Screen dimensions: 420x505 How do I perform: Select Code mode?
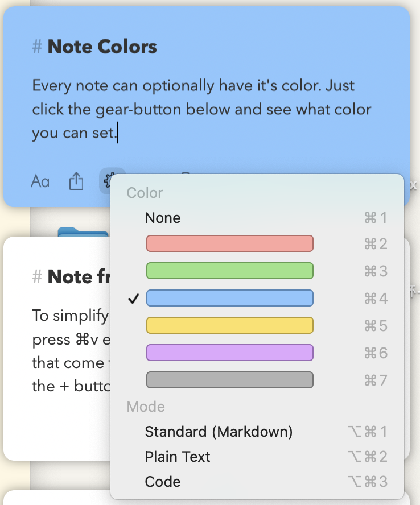click(x=163, y=482)
